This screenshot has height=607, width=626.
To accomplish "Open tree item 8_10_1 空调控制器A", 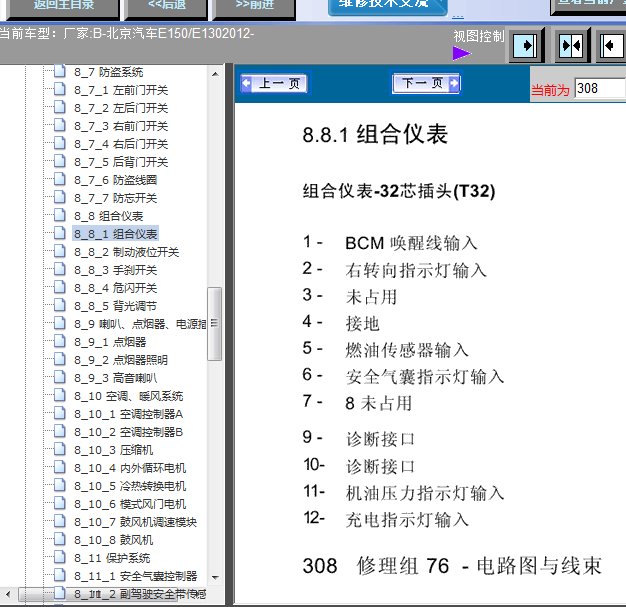I will pyautogui.click(x=128, y=414).
